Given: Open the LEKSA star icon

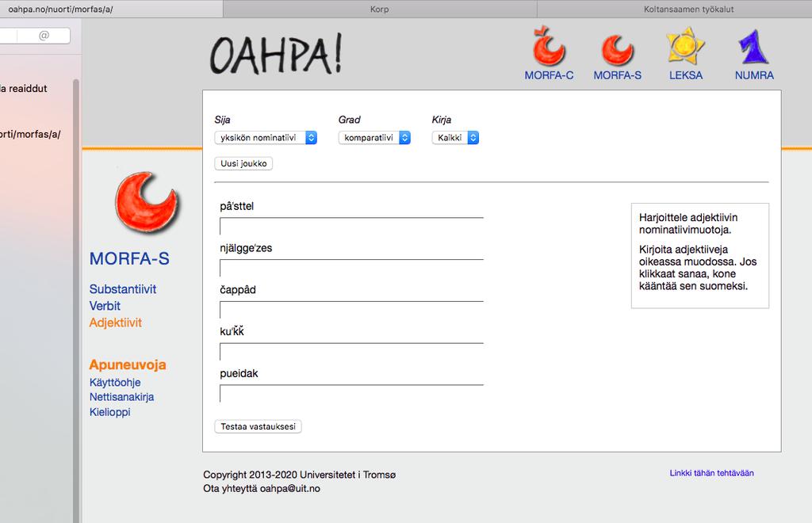Looking at the screenshot, I should pyautogui.click(x=685, y=47).
